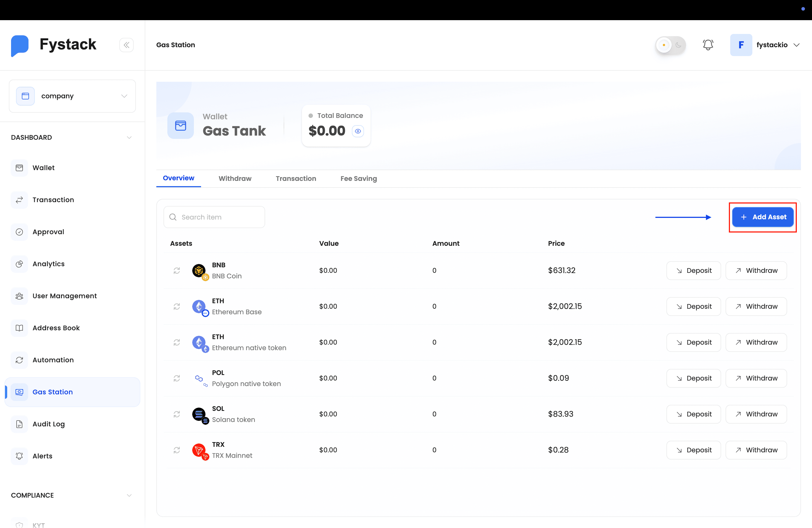Viewport: 812px width, 528px height.
Task: Select the Transaction sidebar icon
Action: pyautogui.click(x=19, y=200)
